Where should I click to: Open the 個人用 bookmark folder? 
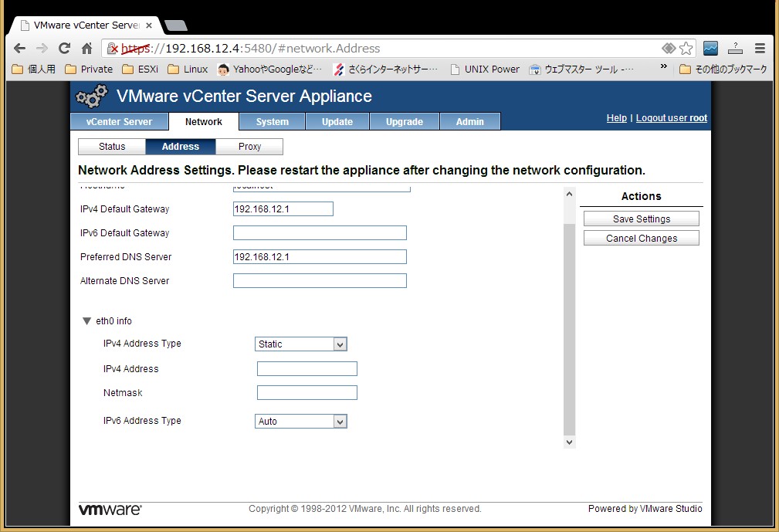pyautogui.click(x=34, y=69)
